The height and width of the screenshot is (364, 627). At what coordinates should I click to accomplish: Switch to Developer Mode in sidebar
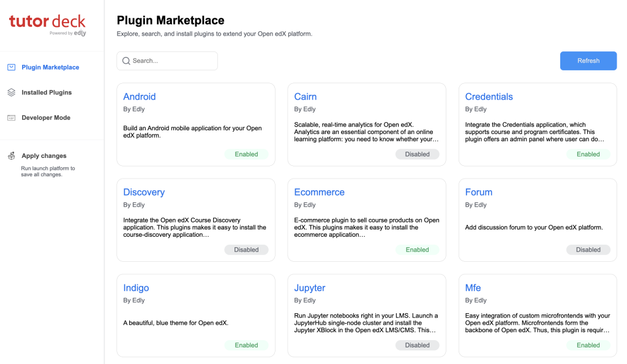point(46,117)
